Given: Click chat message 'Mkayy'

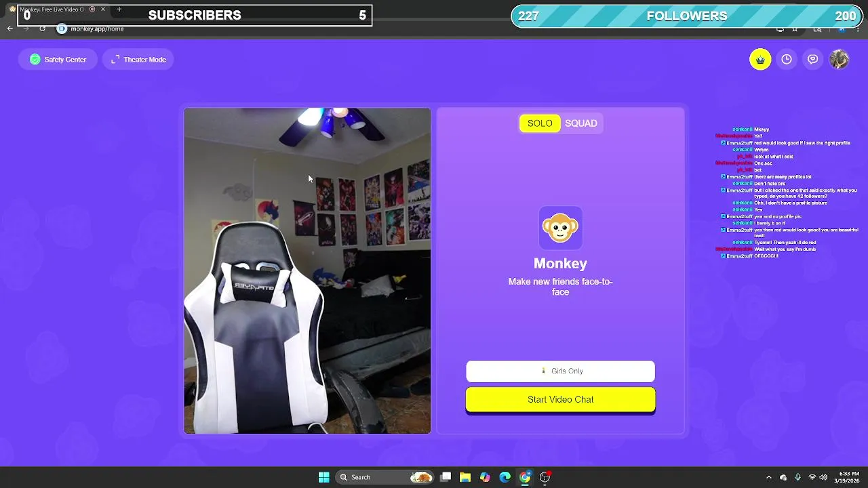Looking at the screenshot, I should (x=762, y=129).
